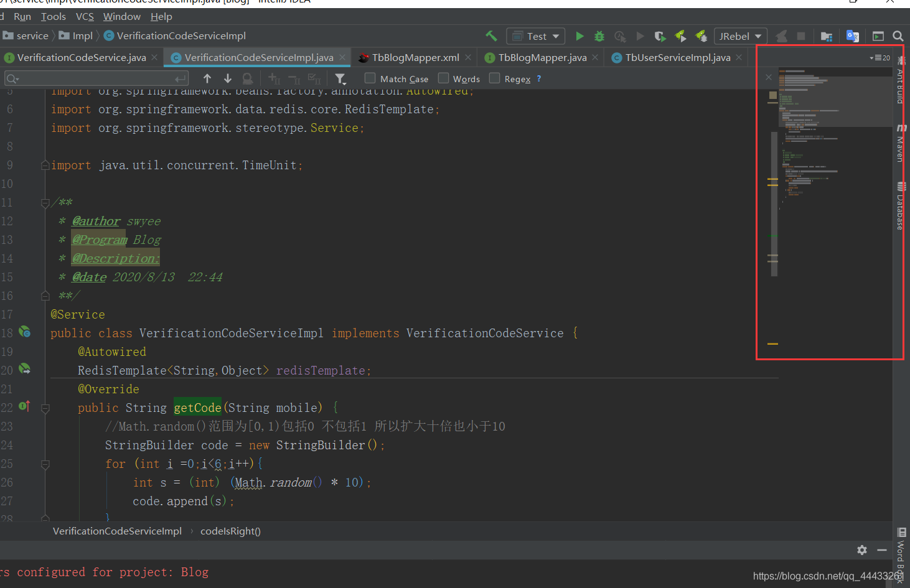Click the autowired dependency gutter icon line 20
This screenshot has height=588, width=910.
24,369
